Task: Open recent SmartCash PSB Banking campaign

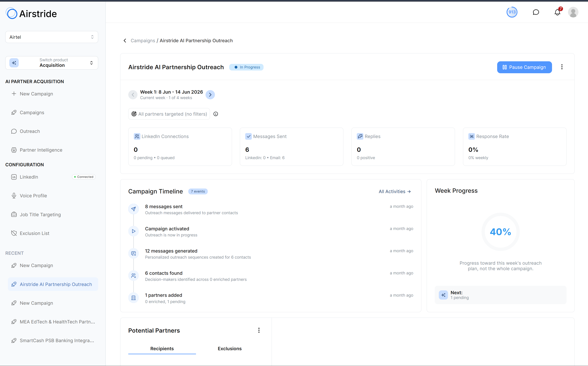Action: point(53,341)
